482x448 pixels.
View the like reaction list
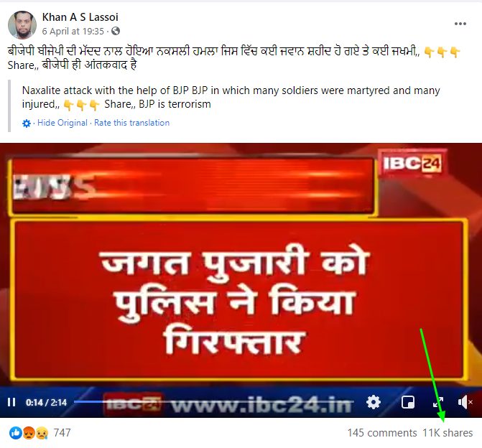point(15,433)
